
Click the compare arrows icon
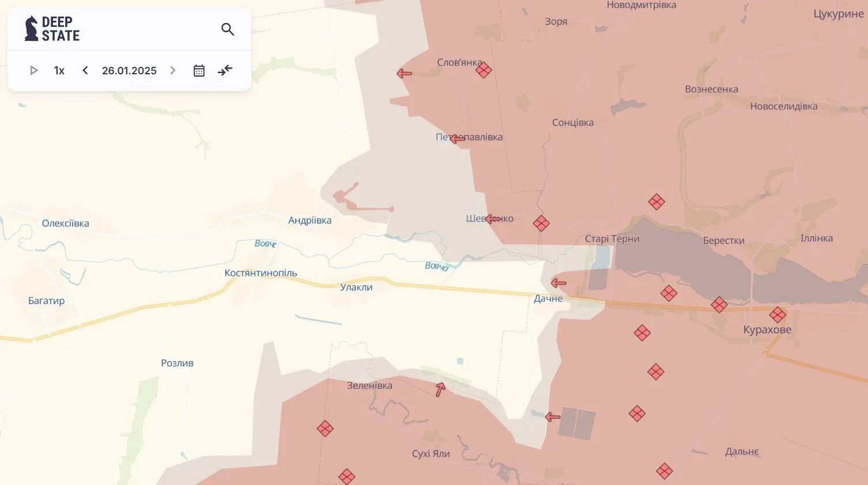click(225, 70)
